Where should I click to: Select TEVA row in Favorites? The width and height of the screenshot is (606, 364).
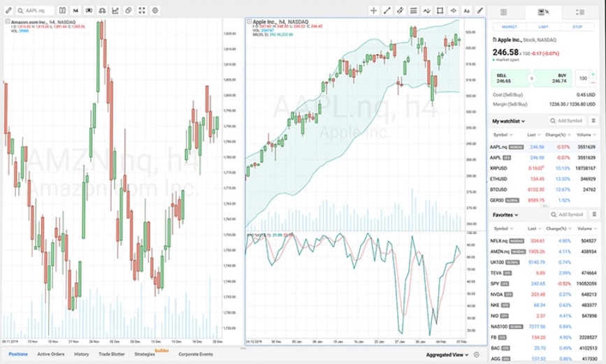pyautogui.click(x=543, y=273)
